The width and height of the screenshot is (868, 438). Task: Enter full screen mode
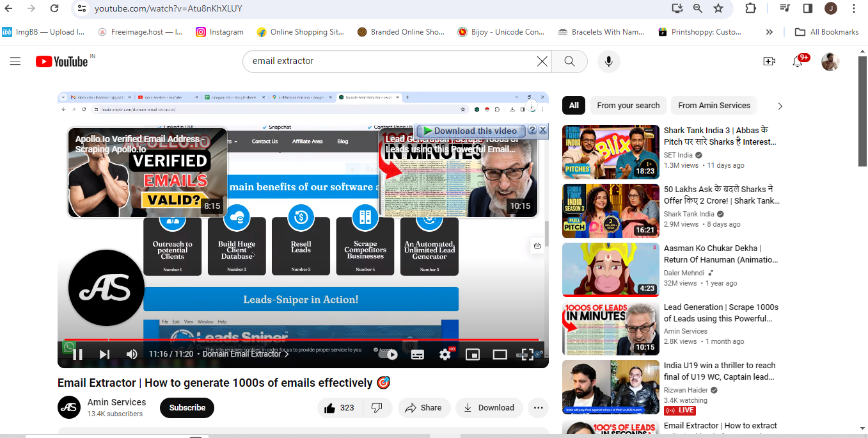tap(526, 354)
